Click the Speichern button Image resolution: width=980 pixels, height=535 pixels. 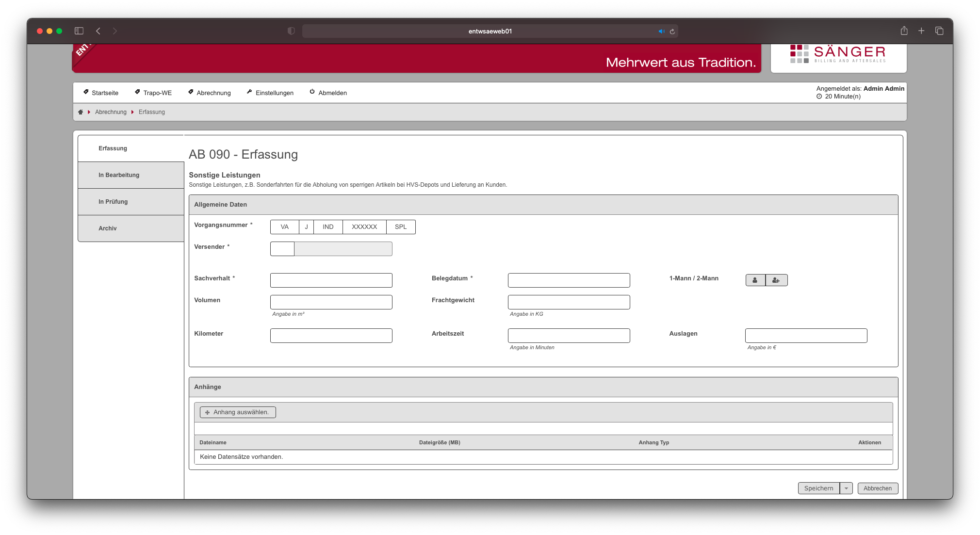(819, 488)
